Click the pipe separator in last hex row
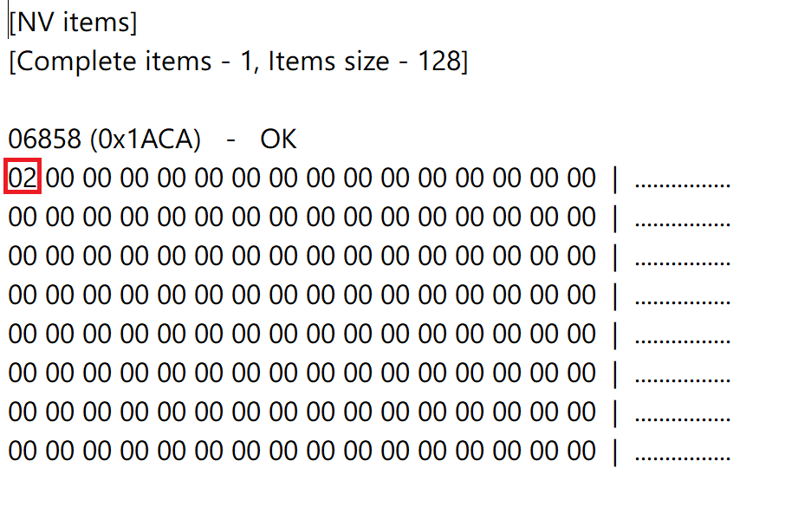The height and width of the screenshot is (532, 785). [x=615, y=451]
